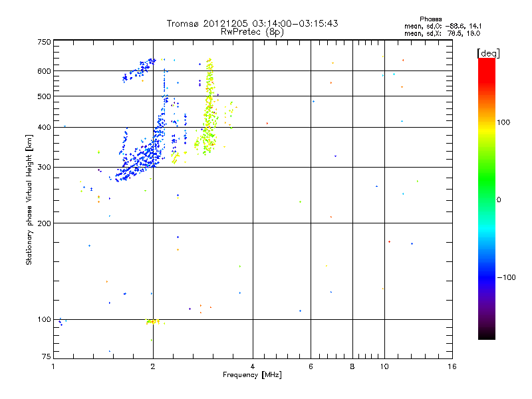Click the y-axis tick label "400"
532x399 pixels.
44,127
